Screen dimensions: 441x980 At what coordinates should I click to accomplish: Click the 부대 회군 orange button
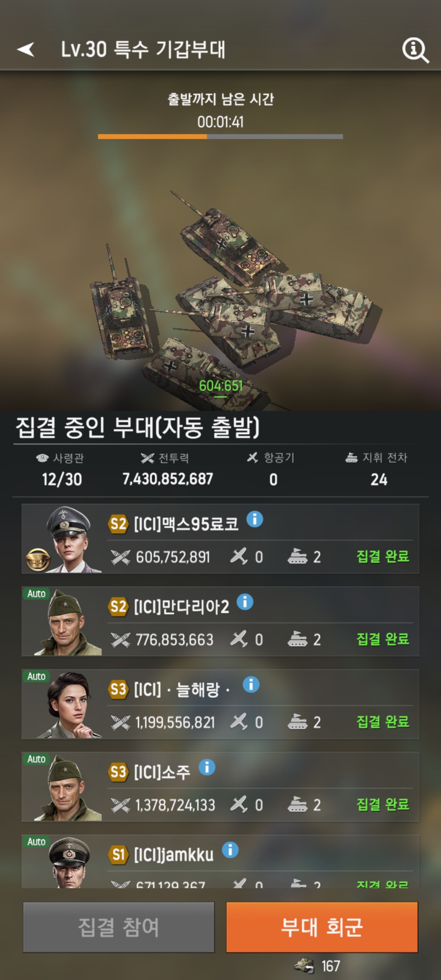322,927
